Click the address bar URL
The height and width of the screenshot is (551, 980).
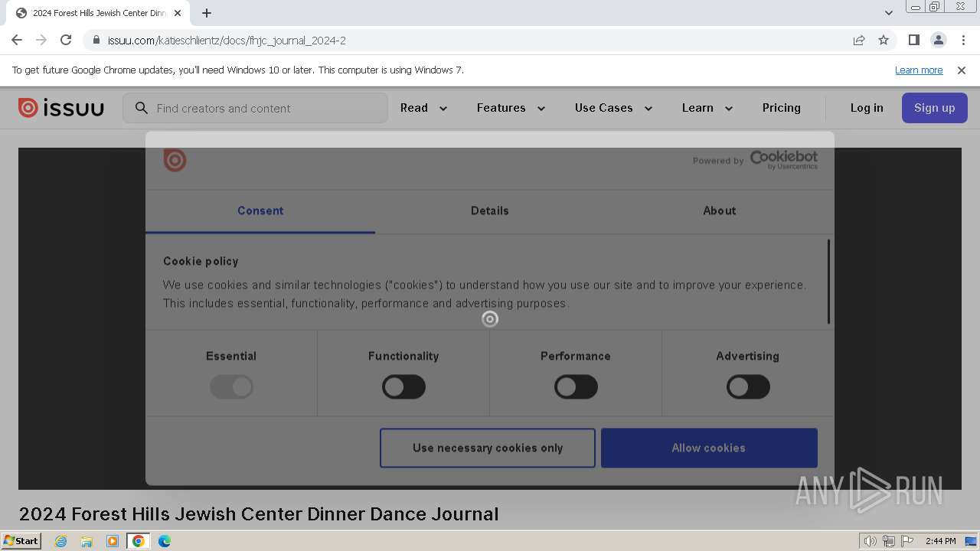(227, 40)
